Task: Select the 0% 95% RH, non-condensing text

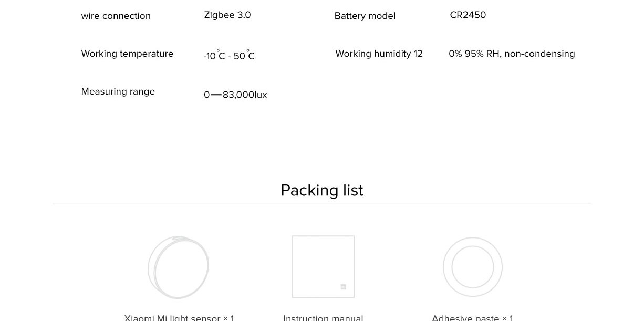Action: click(x=512, y=54)
